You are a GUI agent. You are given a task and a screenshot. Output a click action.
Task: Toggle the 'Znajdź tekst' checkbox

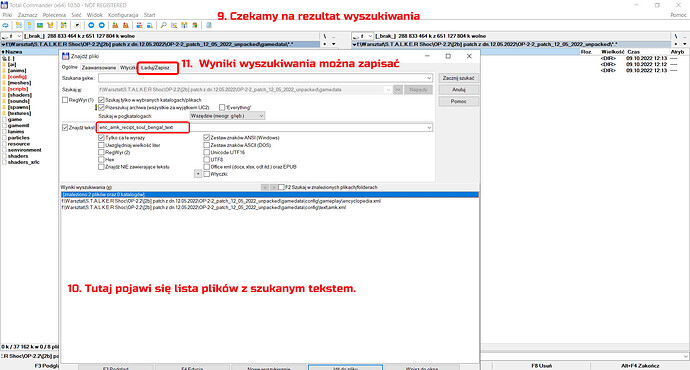[65, 128]
